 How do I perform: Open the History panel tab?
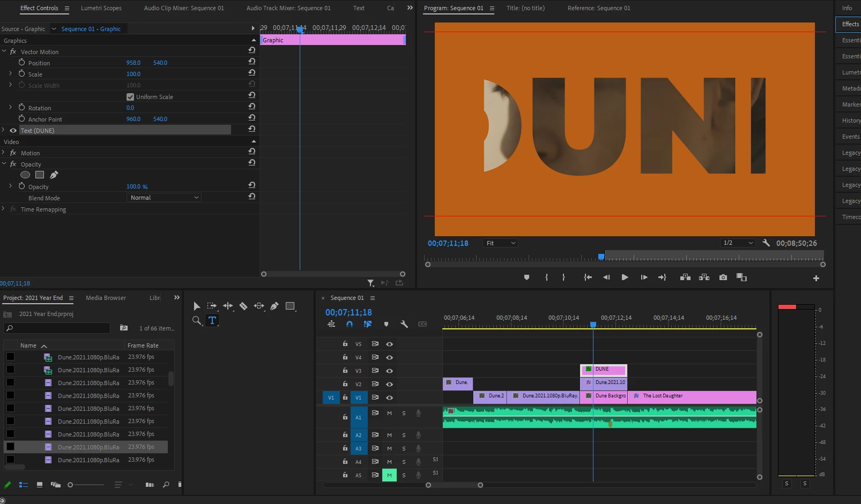(851, 121)
